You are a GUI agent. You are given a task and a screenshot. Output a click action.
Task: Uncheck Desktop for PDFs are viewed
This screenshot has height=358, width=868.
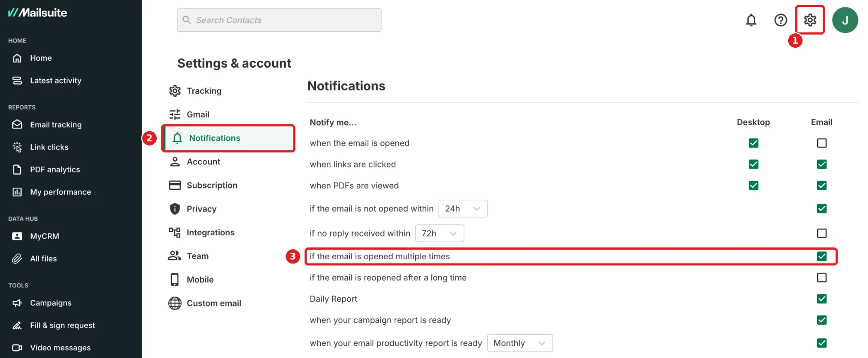pos(753,186)
